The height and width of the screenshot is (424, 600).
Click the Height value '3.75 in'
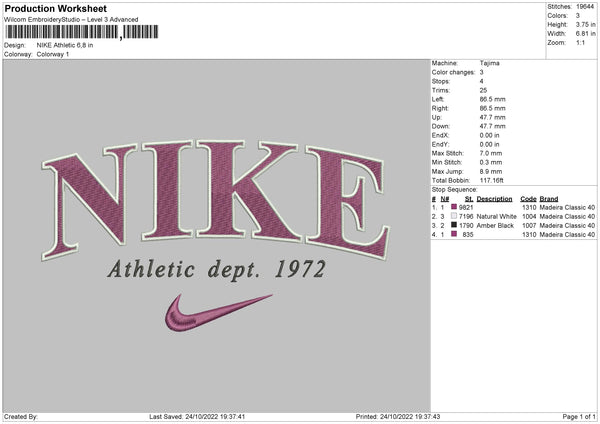[585, 24]
